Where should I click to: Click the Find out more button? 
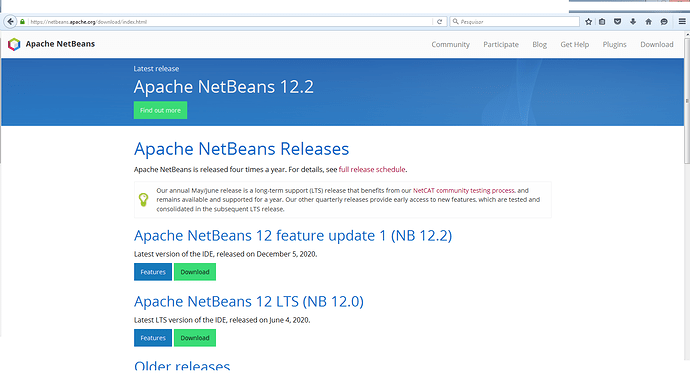160,110
